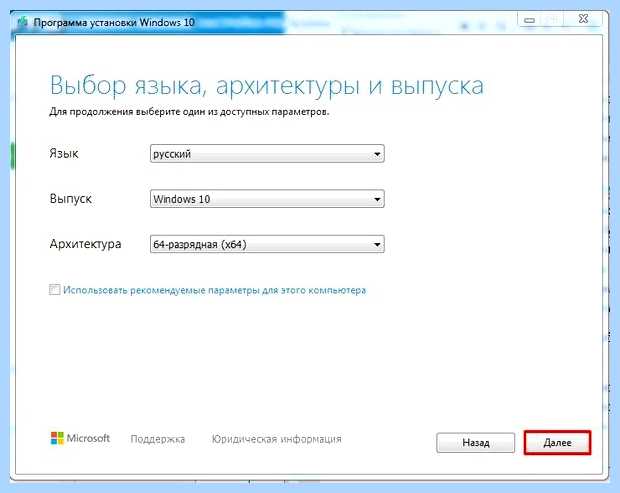Open the Поддержка link
Viewport: 620px width, 493px height.
pos(157,439)
